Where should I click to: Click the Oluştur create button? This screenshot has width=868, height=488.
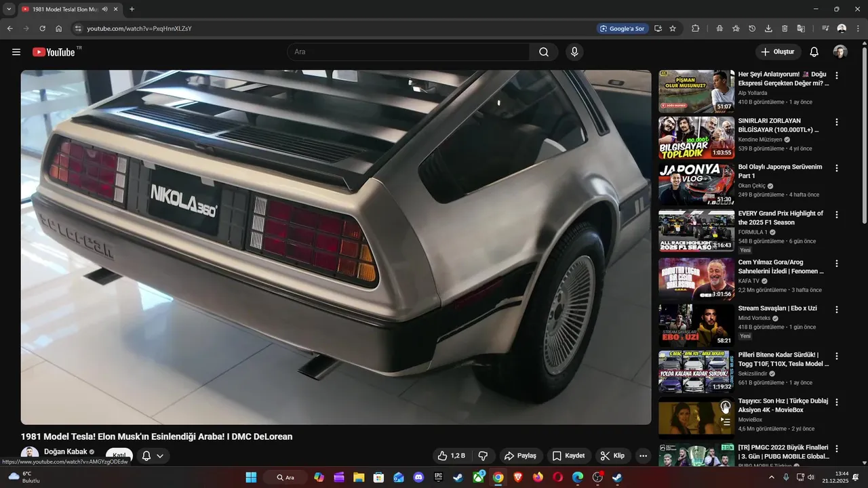(x=778, y=52)
